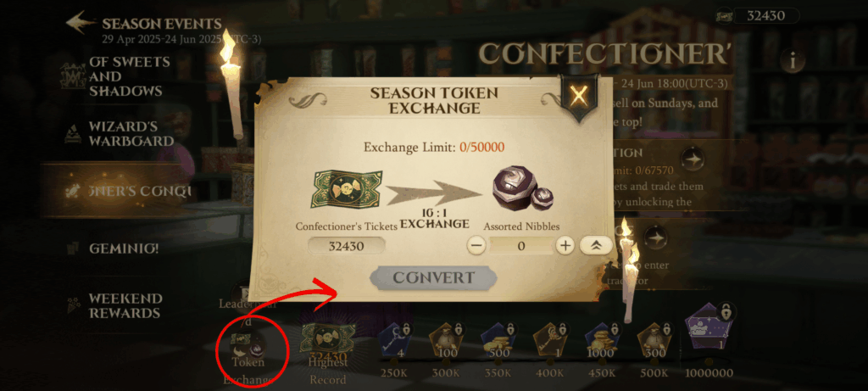Viewport: 868px width, 391px height.
Task: Set maximum amount with double-chevron button
Action: click(596, 246)
